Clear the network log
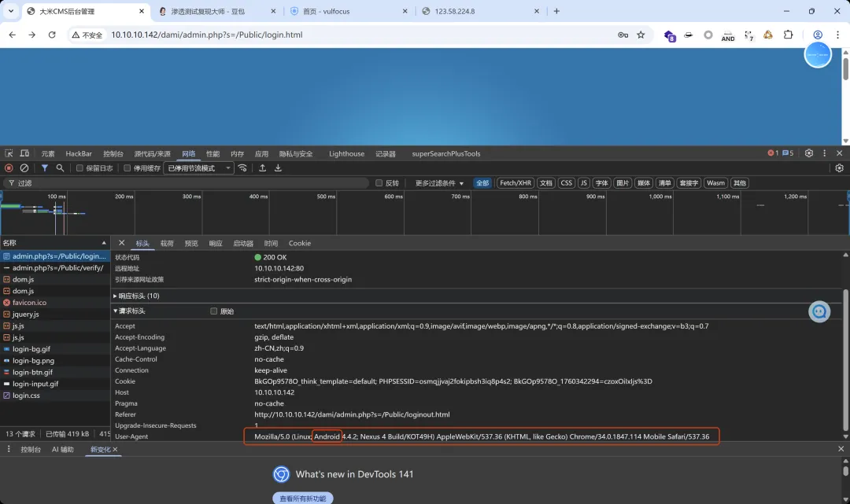This screenshot has width=850, height=504. [x=24, y=168]
